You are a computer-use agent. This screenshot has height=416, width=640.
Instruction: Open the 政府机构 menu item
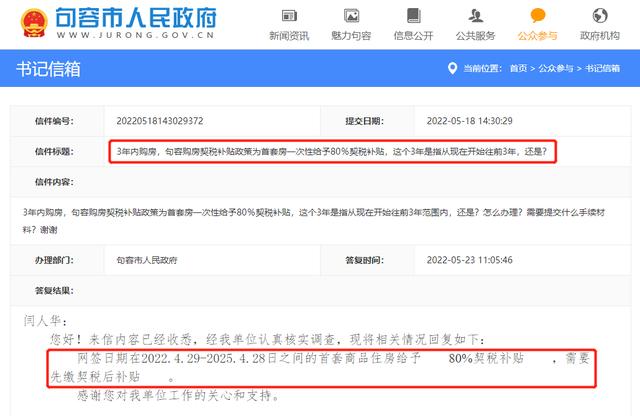click(x=600, y=36)
